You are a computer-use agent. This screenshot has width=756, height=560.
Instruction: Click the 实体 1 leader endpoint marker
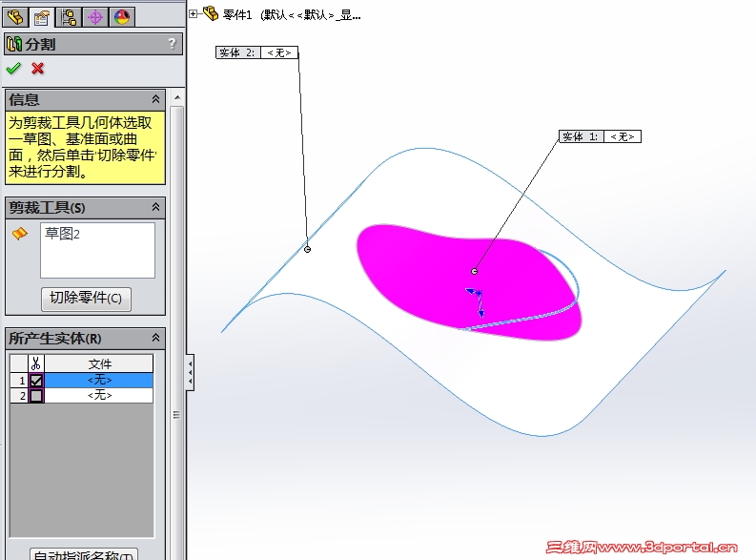[x=475, y=272]
